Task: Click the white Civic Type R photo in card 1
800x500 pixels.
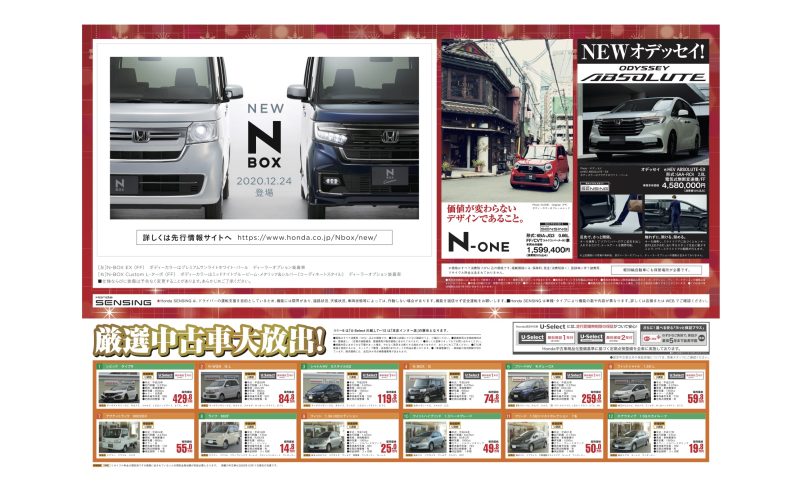Action: (119, 387)
